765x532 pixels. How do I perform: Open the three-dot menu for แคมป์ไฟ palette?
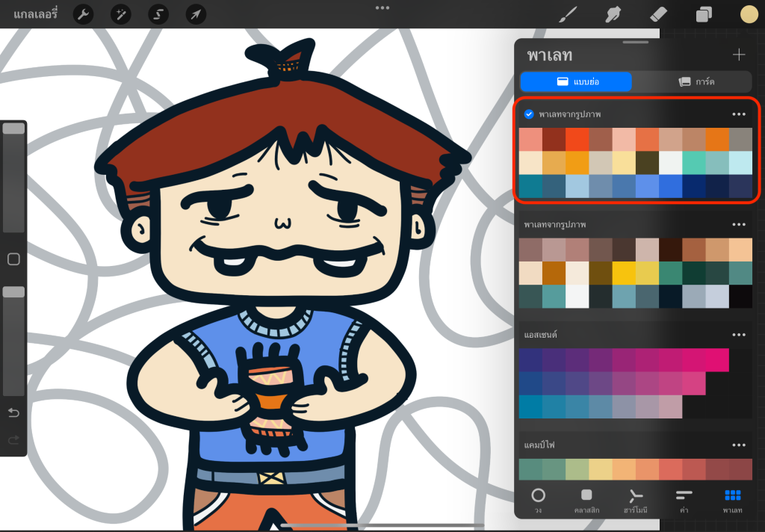tap(739, 445)
